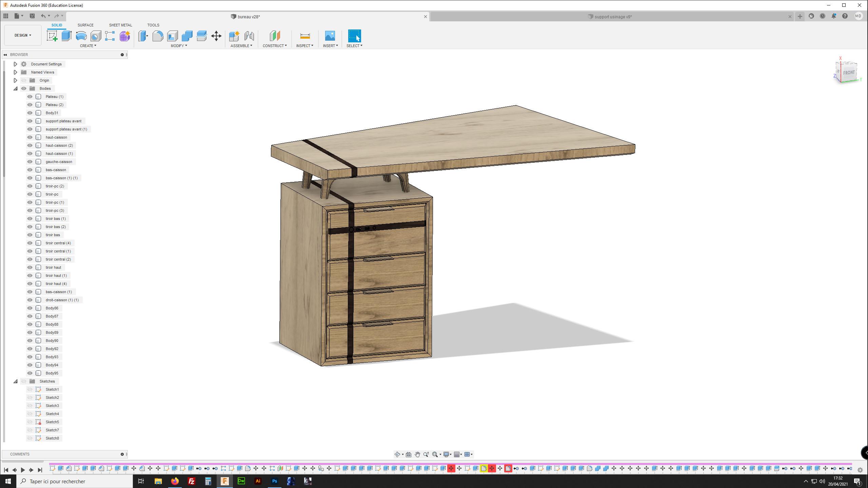Select the Joint tool icon

(249, 36)
